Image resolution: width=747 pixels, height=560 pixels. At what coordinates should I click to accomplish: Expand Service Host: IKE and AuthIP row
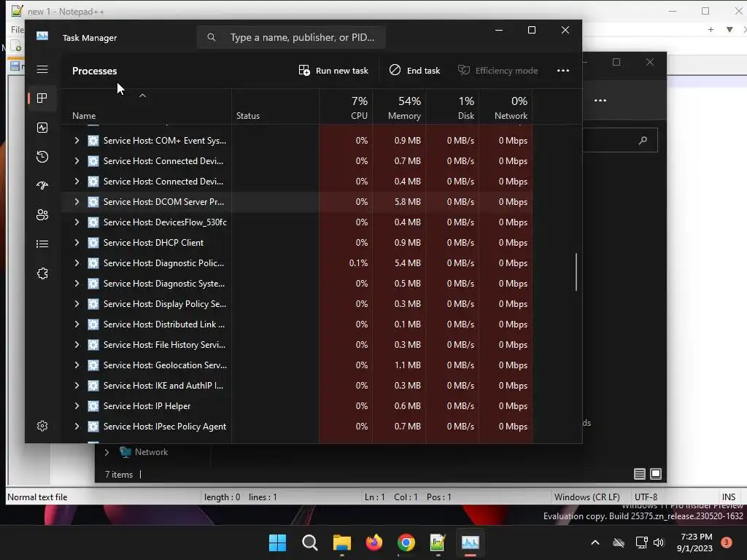[76, 386]
